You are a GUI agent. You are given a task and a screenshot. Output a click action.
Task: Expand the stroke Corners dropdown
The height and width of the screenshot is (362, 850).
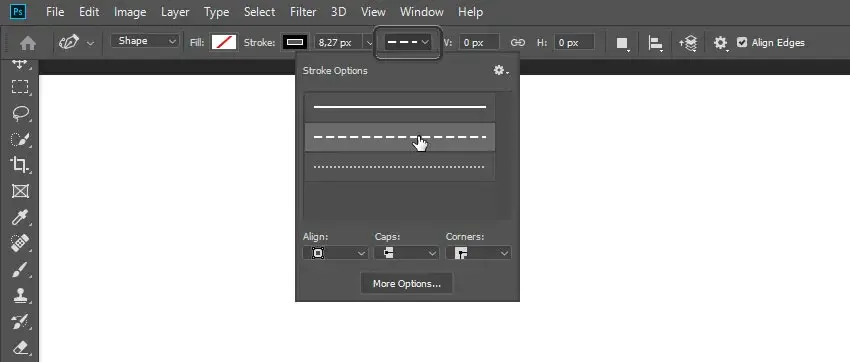(478, 253)
